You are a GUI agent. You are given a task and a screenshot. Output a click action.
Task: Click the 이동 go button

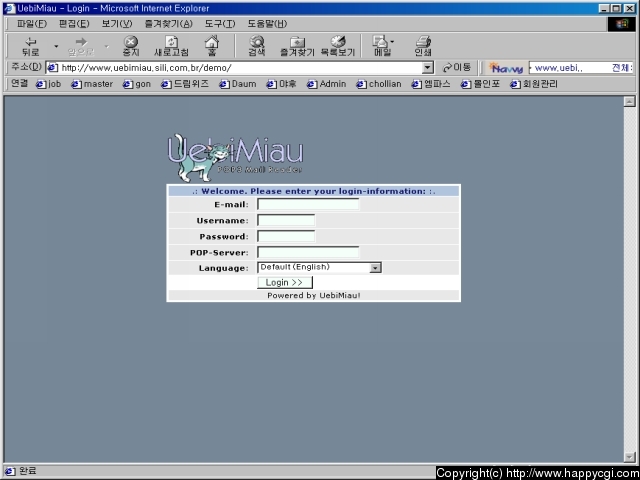point(457,67)
